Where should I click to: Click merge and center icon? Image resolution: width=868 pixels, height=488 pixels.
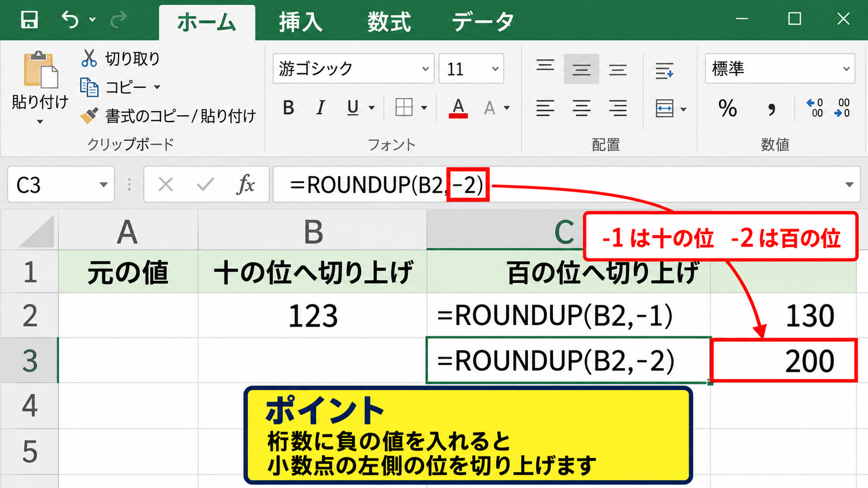coord(664,109)
